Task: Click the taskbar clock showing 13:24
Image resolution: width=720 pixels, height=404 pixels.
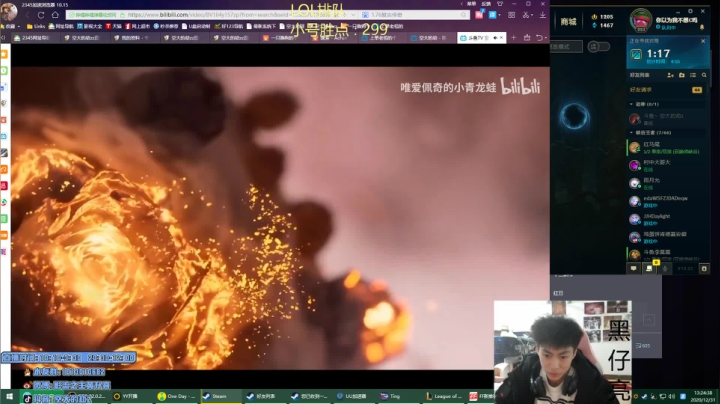Action: pyautogui.click(x=703, y=396)
